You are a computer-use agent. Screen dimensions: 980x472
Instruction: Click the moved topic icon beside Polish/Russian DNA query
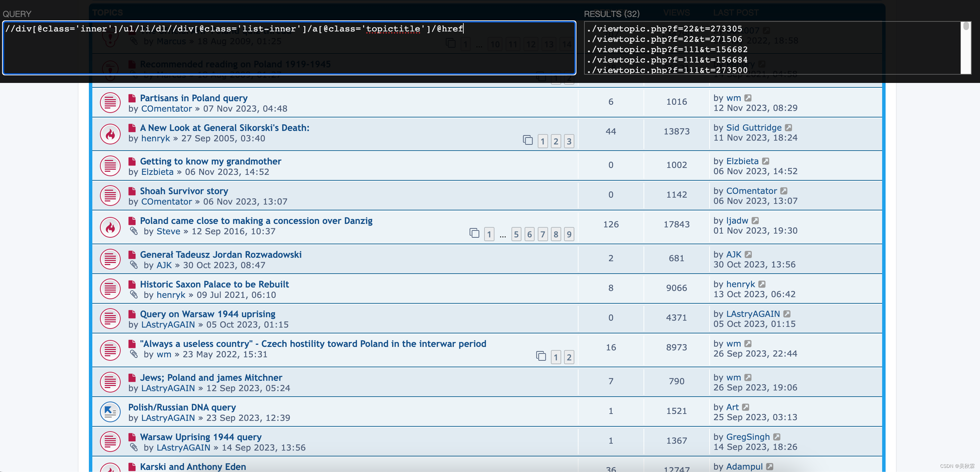tap(110, 412)
